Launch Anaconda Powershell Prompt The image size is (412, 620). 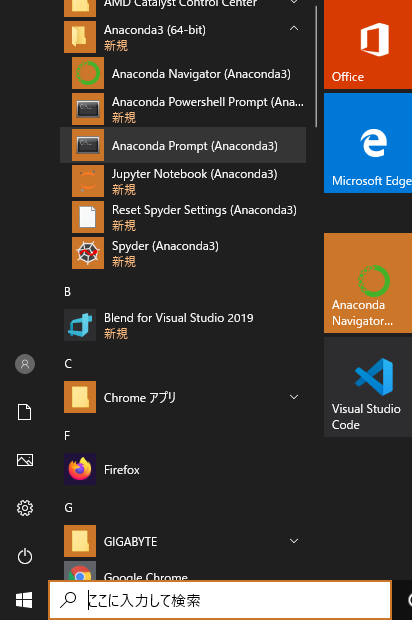tap(183, 109)
